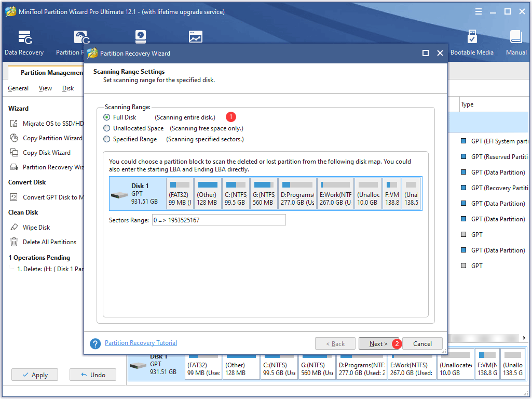
Task: Select the G:(NTFS) 560 MB block in wizard
Action: click(x=264, y=193)
